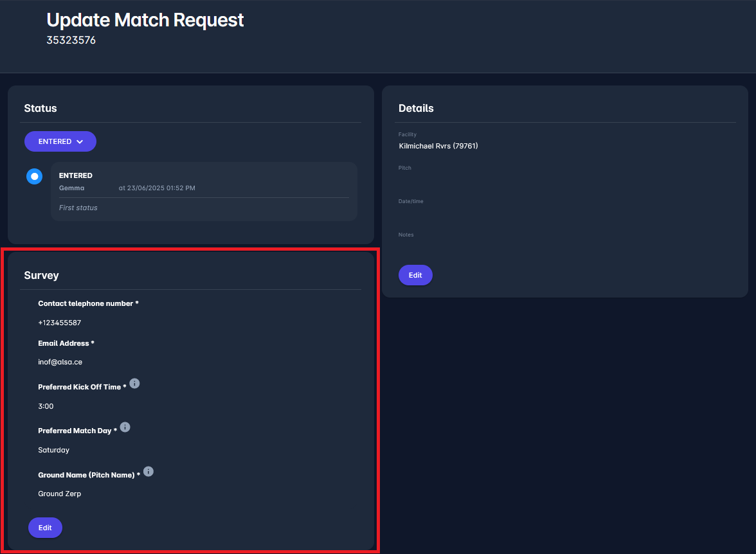This screenshot has height=554, width=756.
Task: Click the Update Match Request heading
Action: coord(145,20)
